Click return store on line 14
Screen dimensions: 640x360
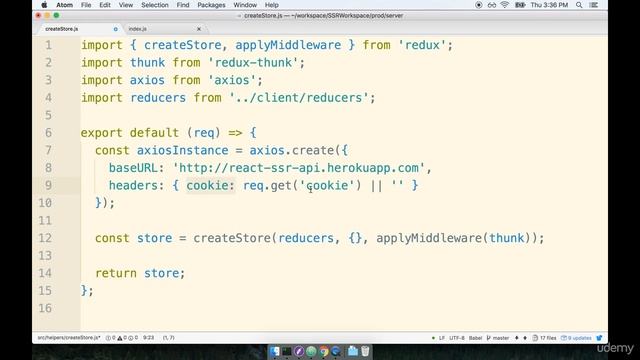[x=140, y=273]
